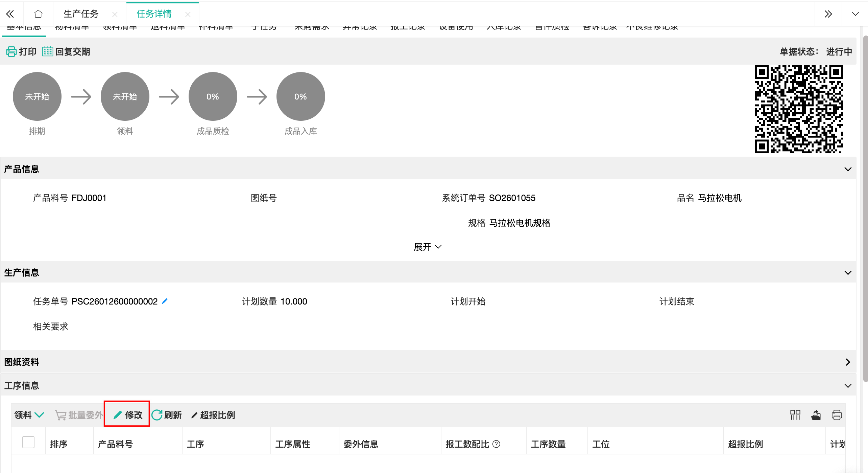Open column layout grid icon in 工序 toolbar

795,415
